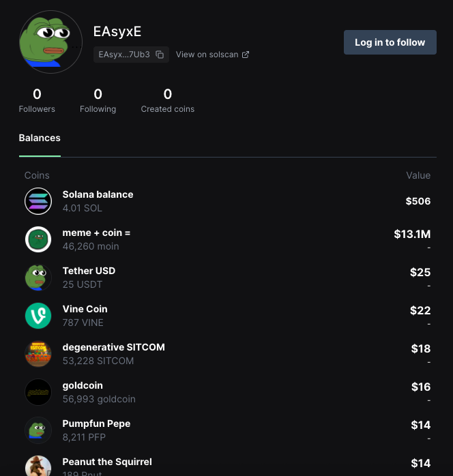Click the copy wallet address icon

[160, 55]
